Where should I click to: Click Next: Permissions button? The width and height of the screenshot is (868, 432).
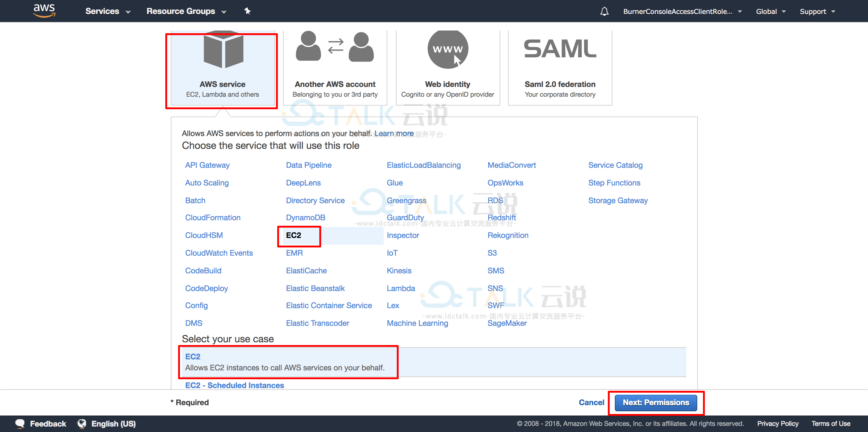656,402
